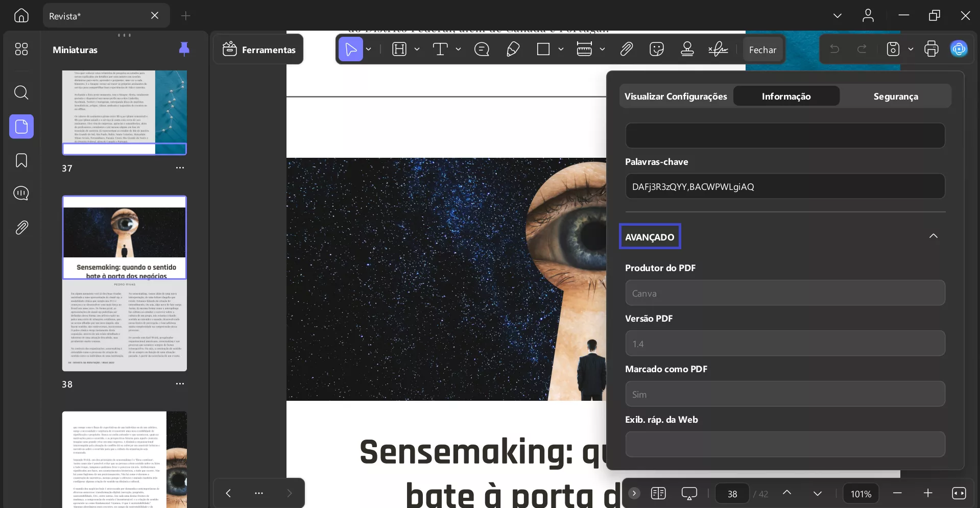Expand the measurement tool dropdown arrow
The height and width of the screenshot is (508, 980).
[602, 49]
